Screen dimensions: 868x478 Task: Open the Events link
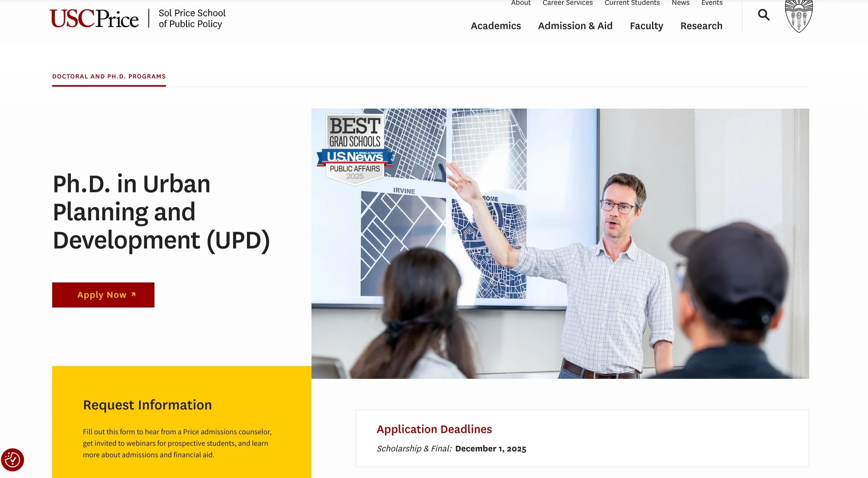click(x=712, y=3)
